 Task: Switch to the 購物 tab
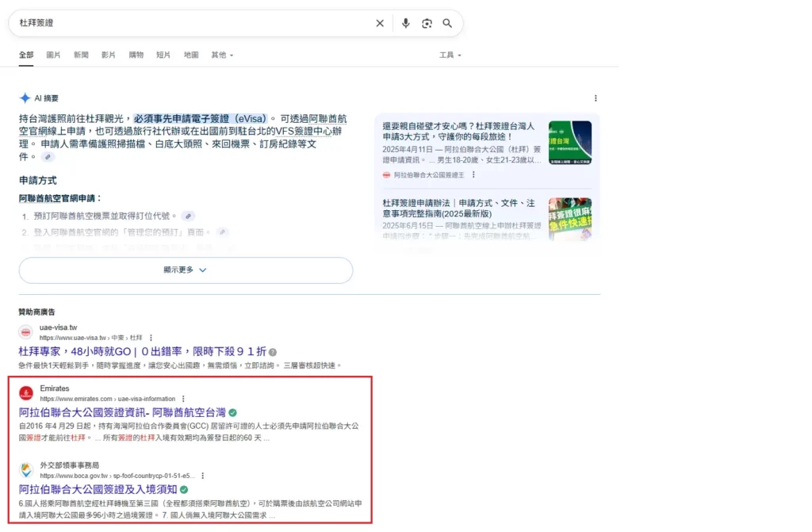[x=136, y=55]
